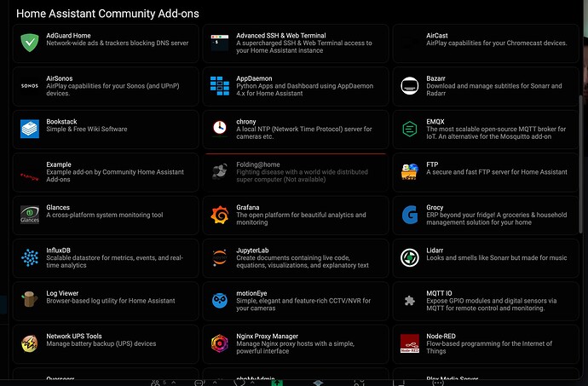Viewport: 588px width, 386px height.
Task: Select the AirSonos Sonos logo icon
Action: 30,86
